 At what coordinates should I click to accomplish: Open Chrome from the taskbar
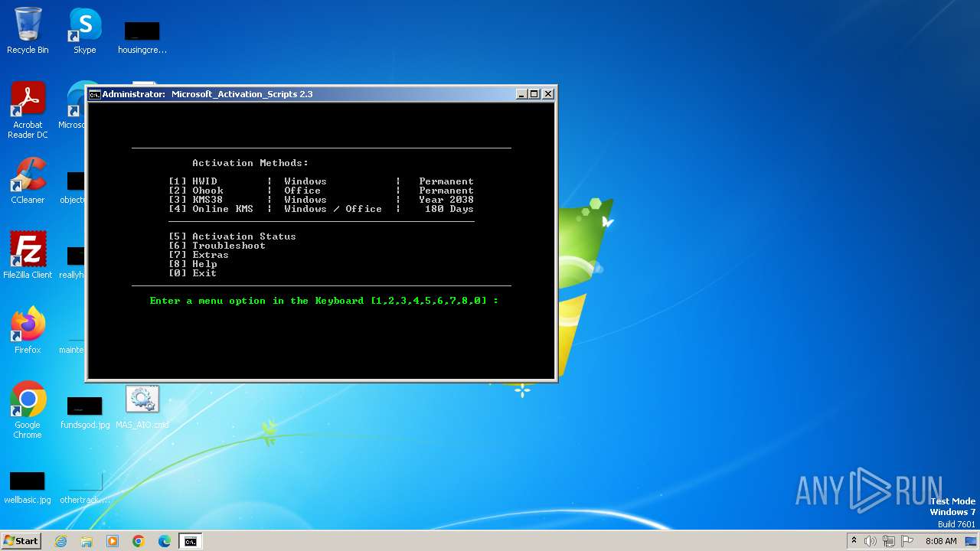(139, 541)
